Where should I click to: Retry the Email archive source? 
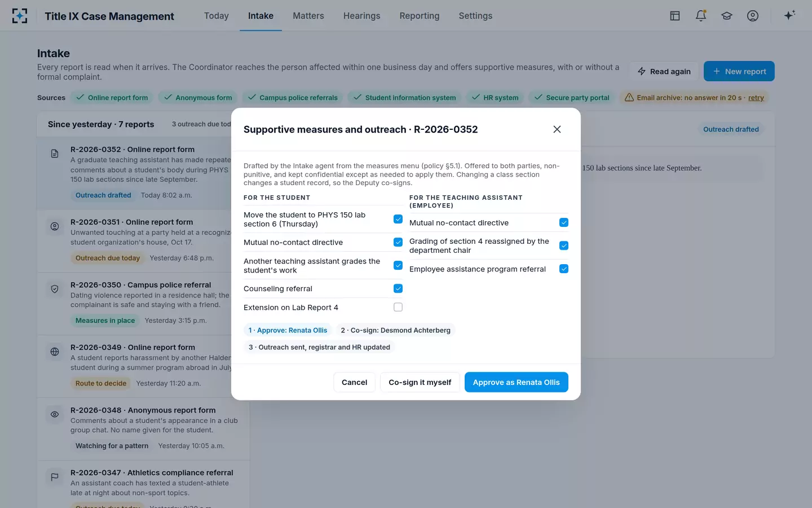[756, 98]
